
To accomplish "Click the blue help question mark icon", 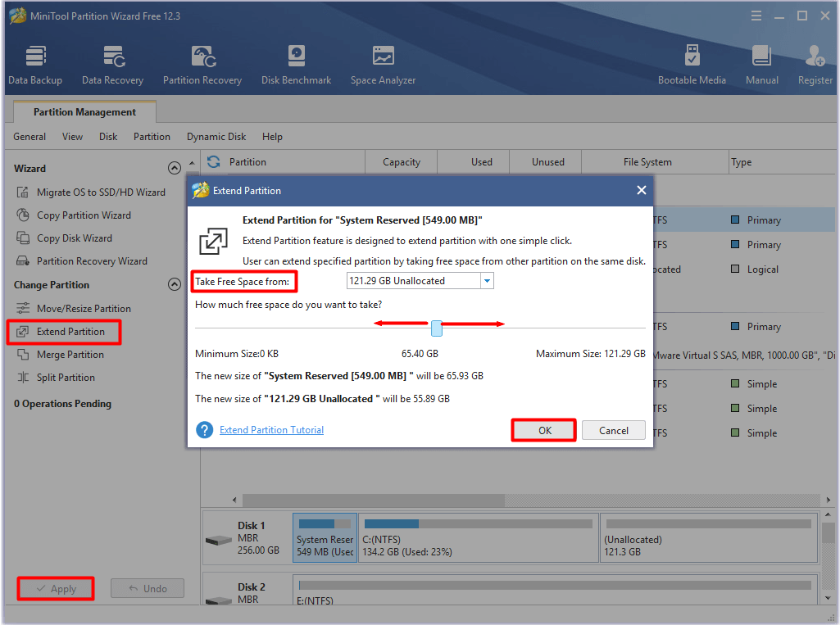I will (204, 429).
